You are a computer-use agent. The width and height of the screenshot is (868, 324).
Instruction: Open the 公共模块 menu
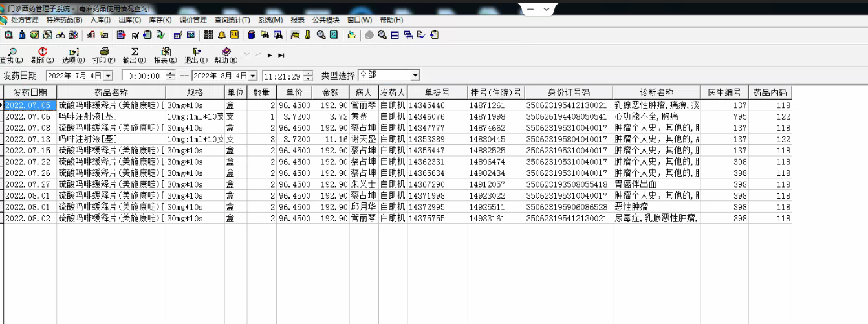(x=326, y=20)
